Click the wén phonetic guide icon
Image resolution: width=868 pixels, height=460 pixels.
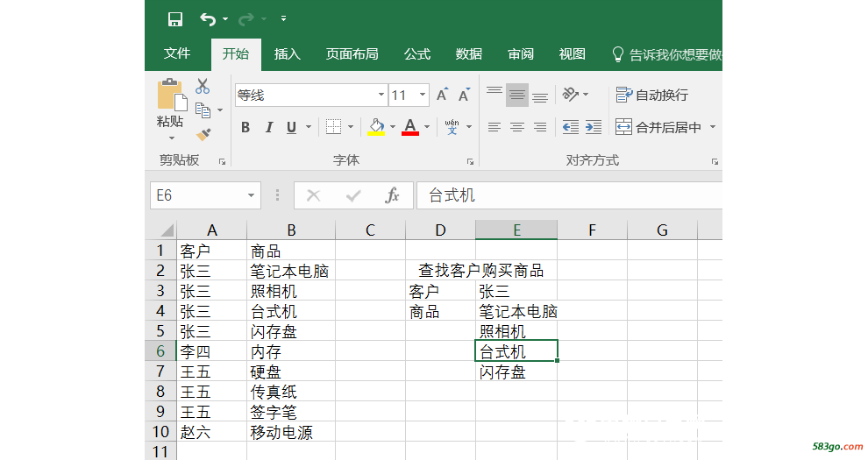452,127
